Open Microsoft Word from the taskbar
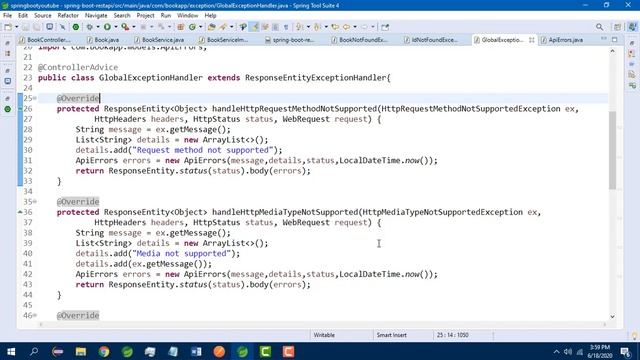Screen dimensions: 640x360 196,351
